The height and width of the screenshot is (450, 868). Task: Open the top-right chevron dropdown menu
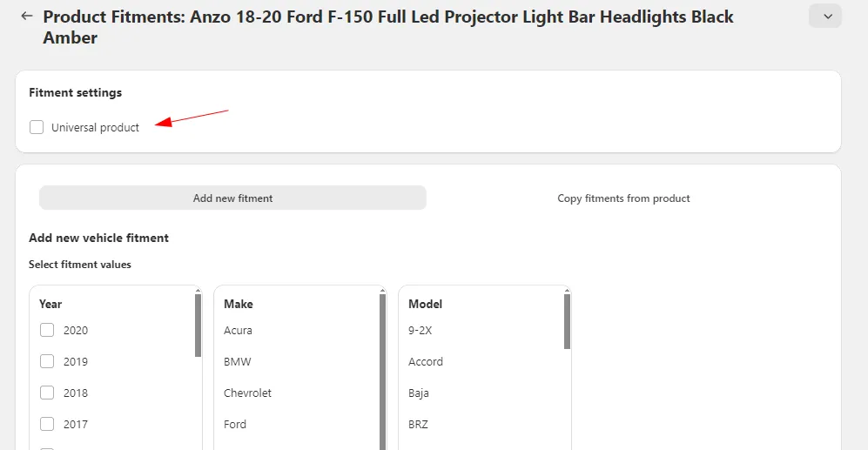(x=824, y=17)
